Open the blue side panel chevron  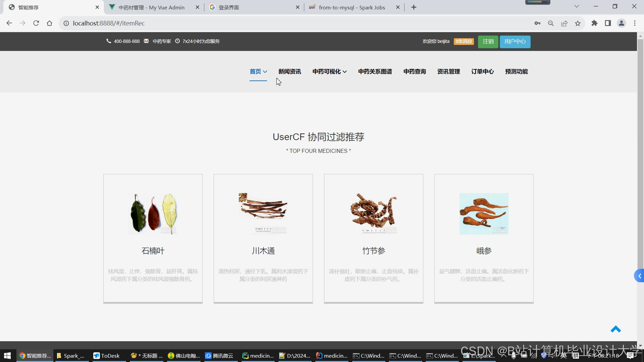(639, 276)
